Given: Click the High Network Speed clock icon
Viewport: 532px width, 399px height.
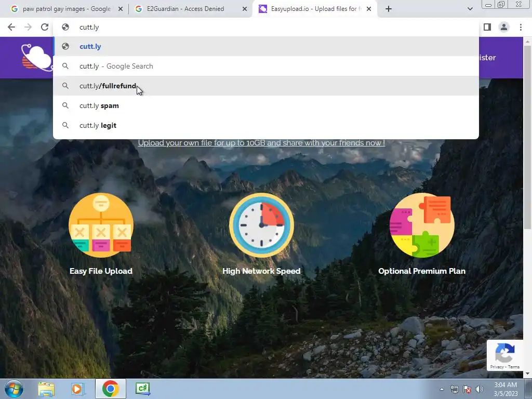Looking at the screenshot, I should point(261,225).
